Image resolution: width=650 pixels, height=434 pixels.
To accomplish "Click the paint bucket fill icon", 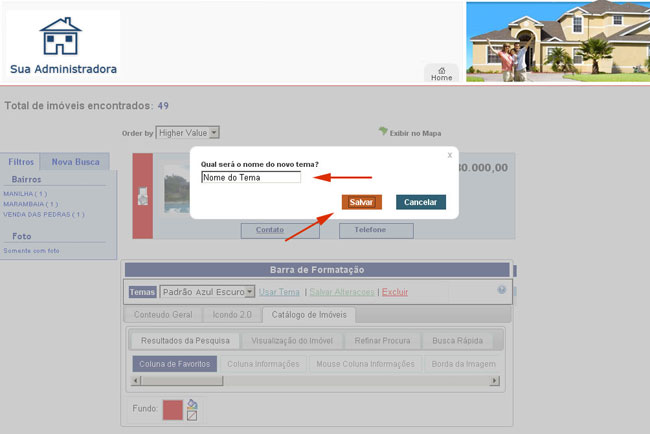I will (x=193, y=404).
